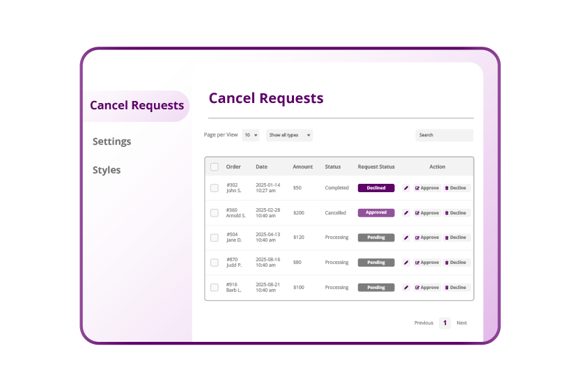This screenshot has height=392, width=581.
Task: Approve the cancel request for order #302
Action: point(427,188)
